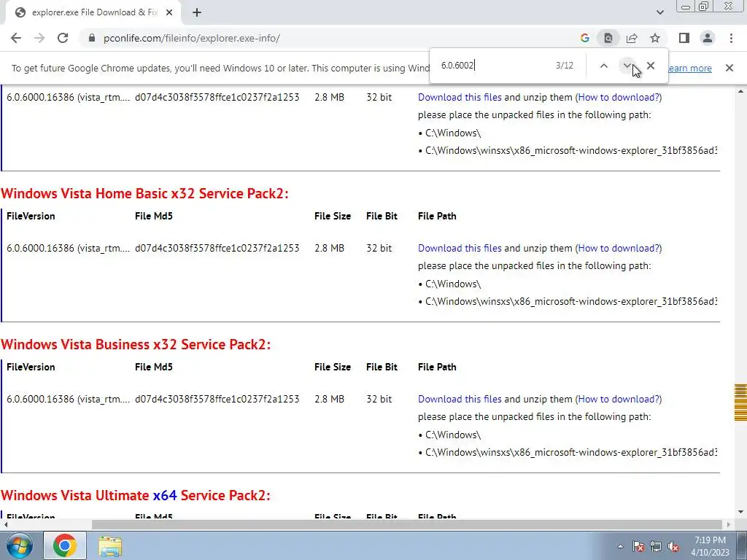The image size is (747, 560).
Task: Click FileVersion 6.0.6000.16386 in Home Basic row
Action: coord(68,248)
